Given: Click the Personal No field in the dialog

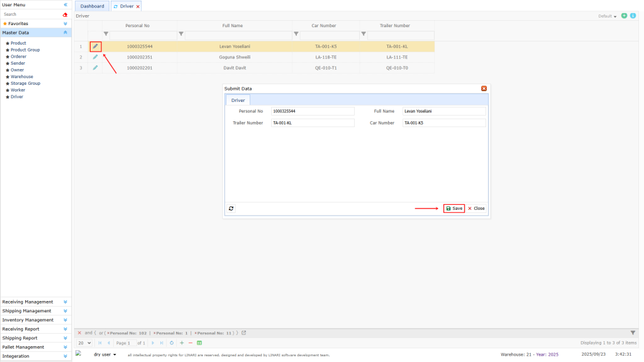Looking at the screenshot, I should [x=313, y=111].
